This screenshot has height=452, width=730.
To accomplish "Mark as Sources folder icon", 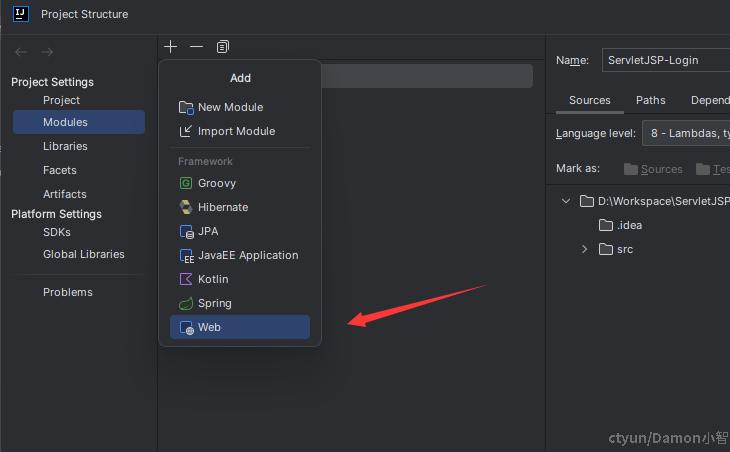I will coord(631,169).
